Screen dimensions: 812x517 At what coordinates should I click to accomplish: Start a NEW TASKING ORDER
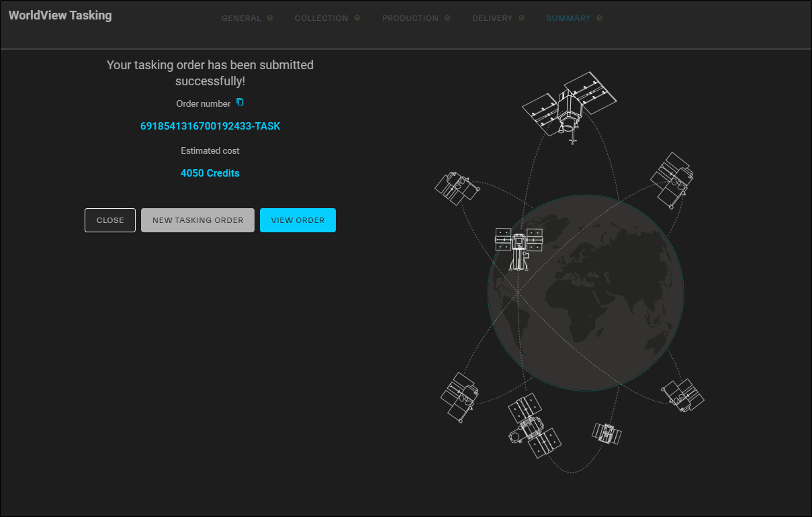197,220
